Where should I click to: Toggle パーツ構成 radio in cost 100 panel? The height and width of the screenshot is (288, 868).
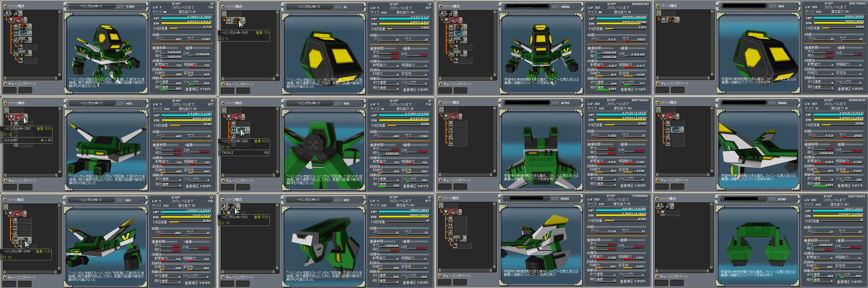tap(5, 6)
